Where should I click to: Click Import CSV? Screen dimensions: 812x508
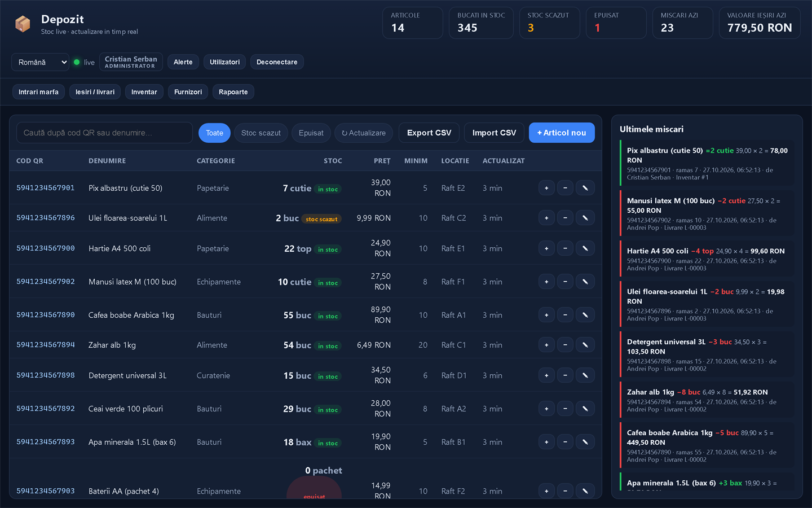point(494,133)
